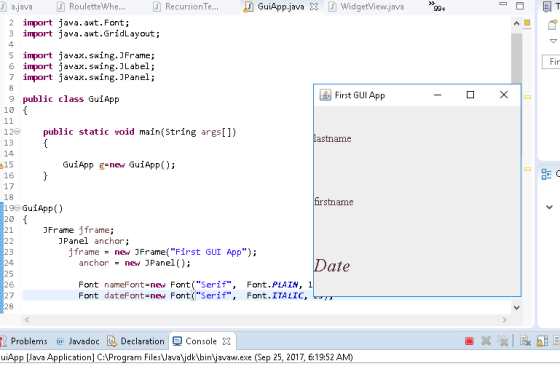Click the New Task icon in Task List

552,25
